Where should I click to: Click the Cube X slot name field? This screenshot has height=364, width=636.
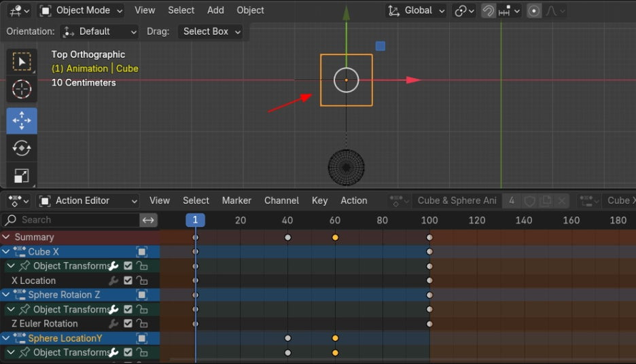[x=620, y=200]
